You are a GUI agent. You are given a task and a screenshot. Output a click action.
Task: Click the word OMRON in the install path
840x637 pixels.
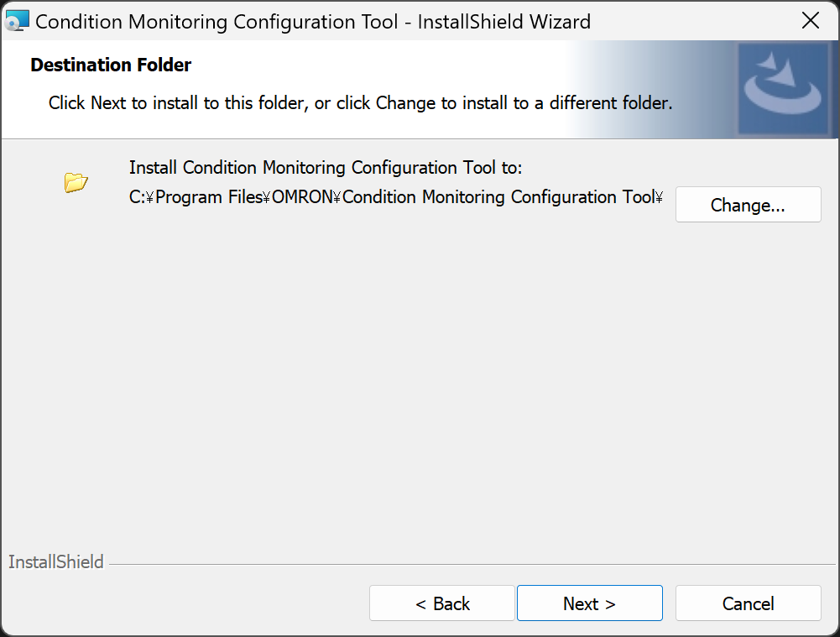[301, 197]
